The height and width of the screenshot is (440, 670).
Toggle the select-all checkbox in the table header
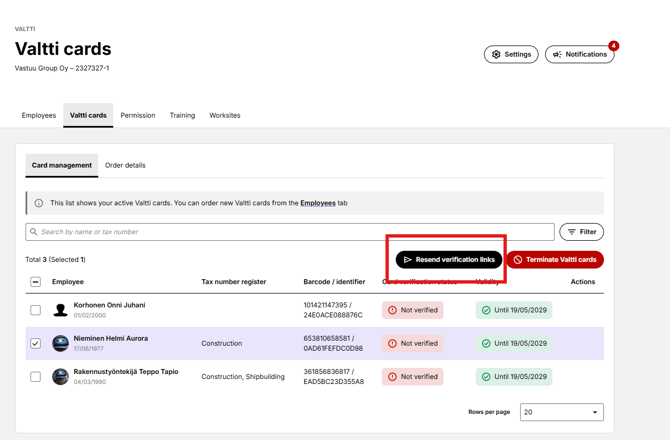pos(35,282)
